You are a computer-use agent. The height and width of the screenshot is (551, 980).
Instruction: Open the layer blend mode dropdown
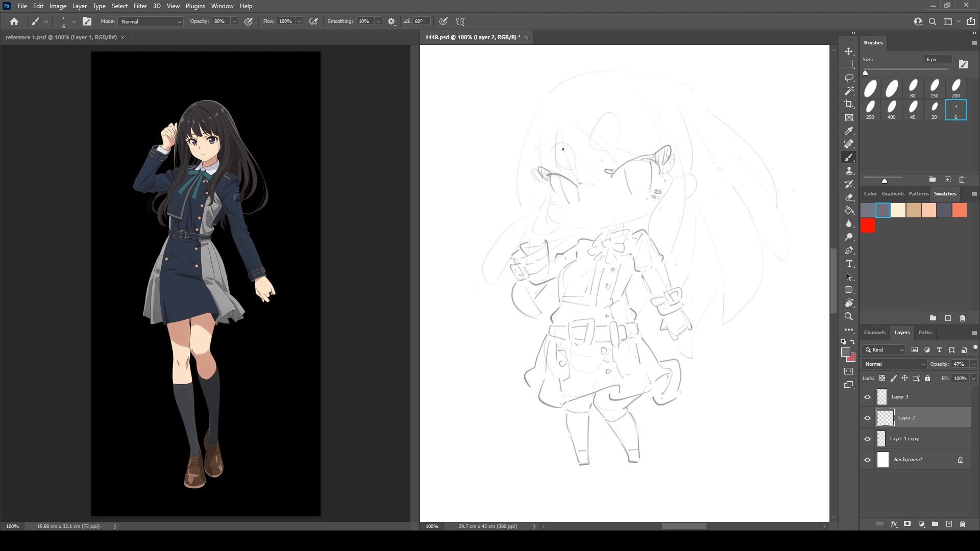(894, 364)
